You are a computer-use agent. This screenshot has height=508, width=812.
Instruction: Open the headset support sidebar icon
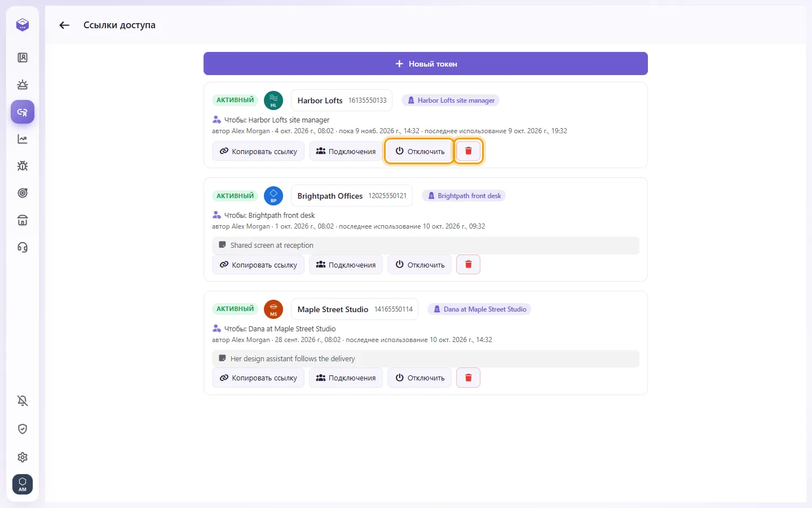click(23, 247)
